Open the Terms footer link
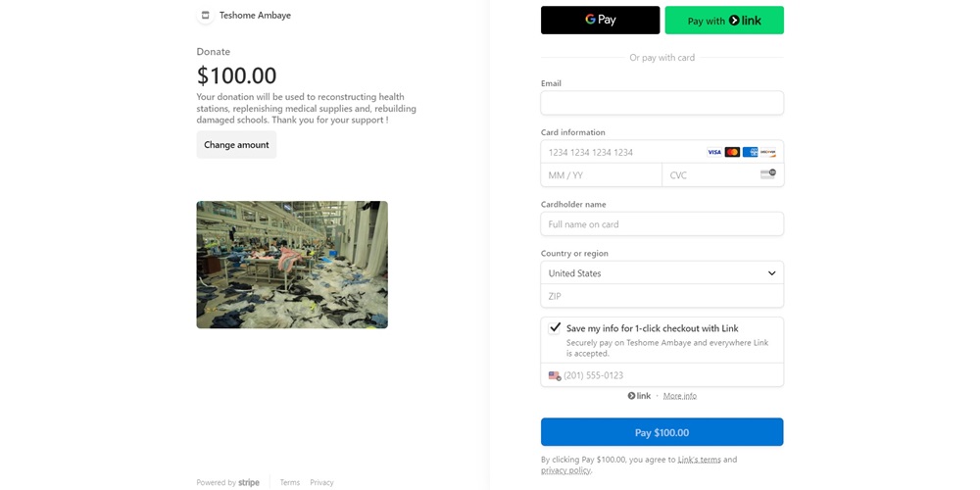This screenshot has height=490, width=980. (x=290, y=482)
